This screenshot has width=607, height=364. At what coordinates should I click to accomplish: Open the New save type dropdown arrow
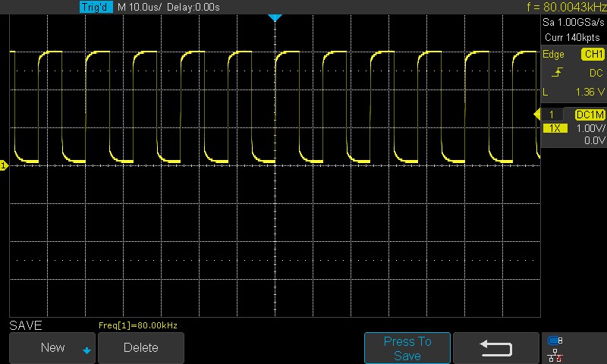[x=86, y=350]
